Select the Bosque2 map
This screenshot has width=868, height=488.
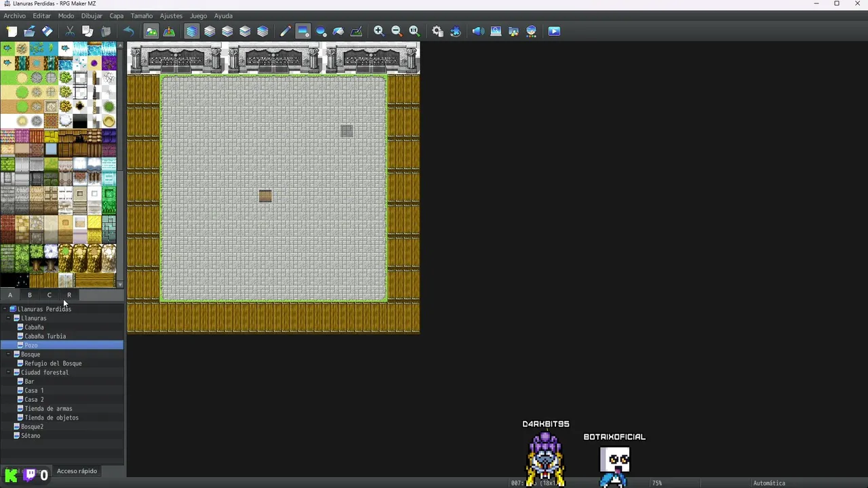click(32, 426)
